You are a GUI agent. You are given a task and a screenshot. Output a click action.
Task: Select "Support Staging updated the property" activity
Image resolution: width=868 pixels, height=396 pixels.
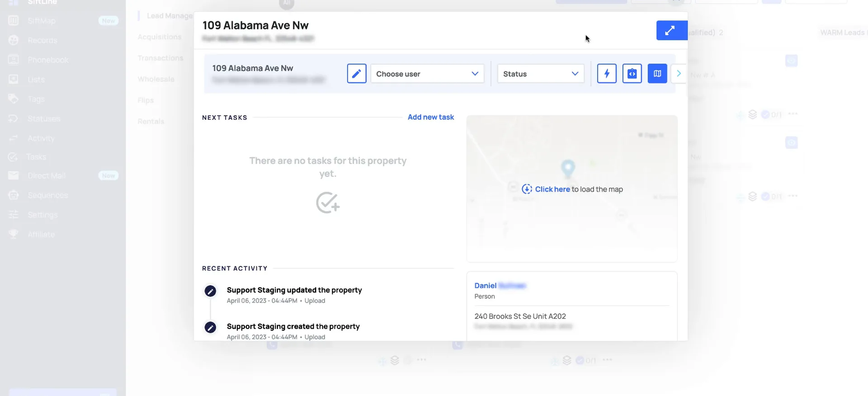coord(294,290)
